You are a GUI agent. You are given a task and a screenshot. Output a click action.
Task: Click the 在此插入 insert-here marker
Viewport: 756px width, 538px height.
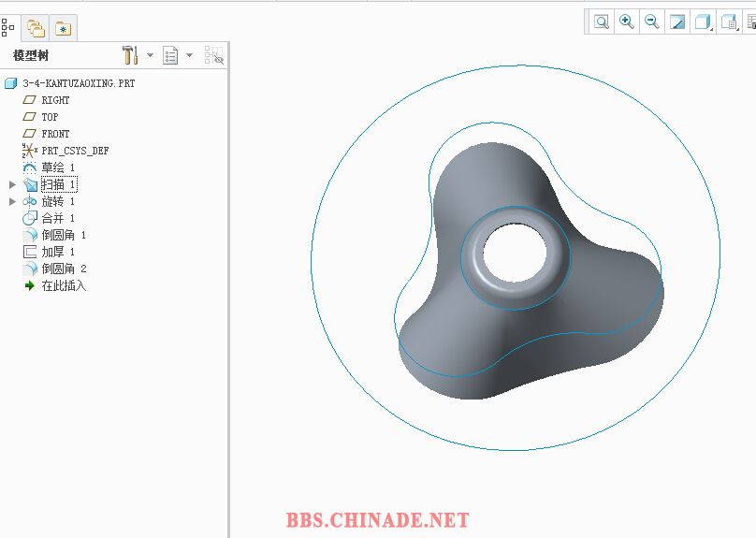(64, 286)
